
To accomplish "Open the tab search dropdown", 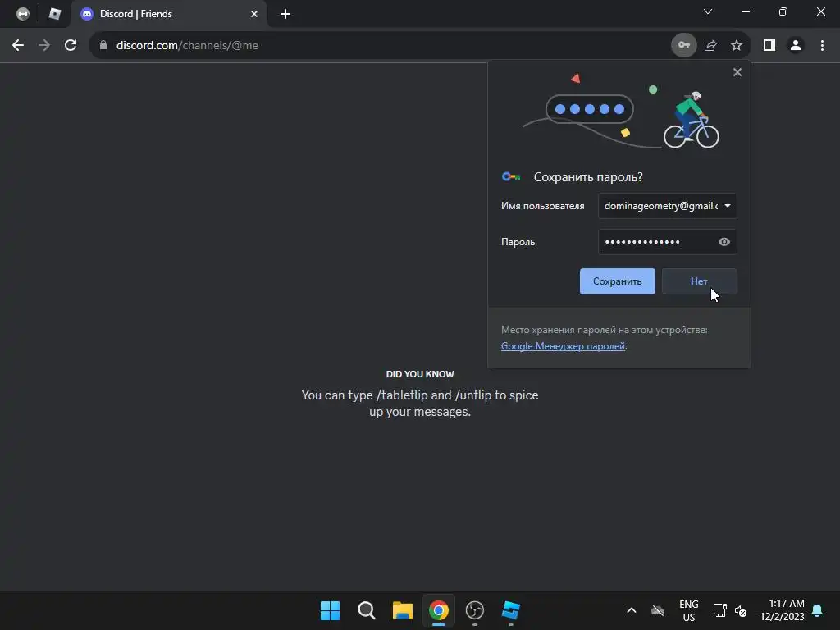I will [708, 11].
